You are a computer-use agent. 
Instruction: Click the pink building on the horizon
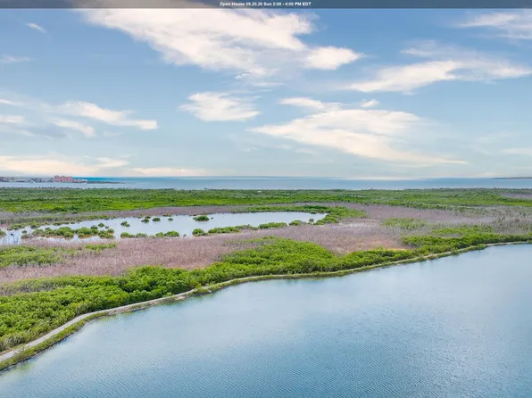tap(63, 178)
